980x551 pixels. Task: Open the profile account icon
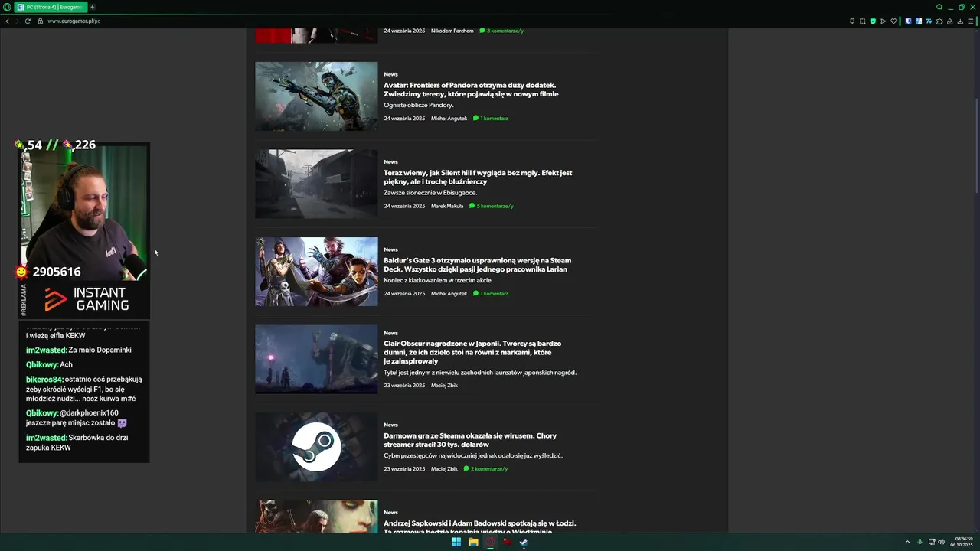pos(950,21)
